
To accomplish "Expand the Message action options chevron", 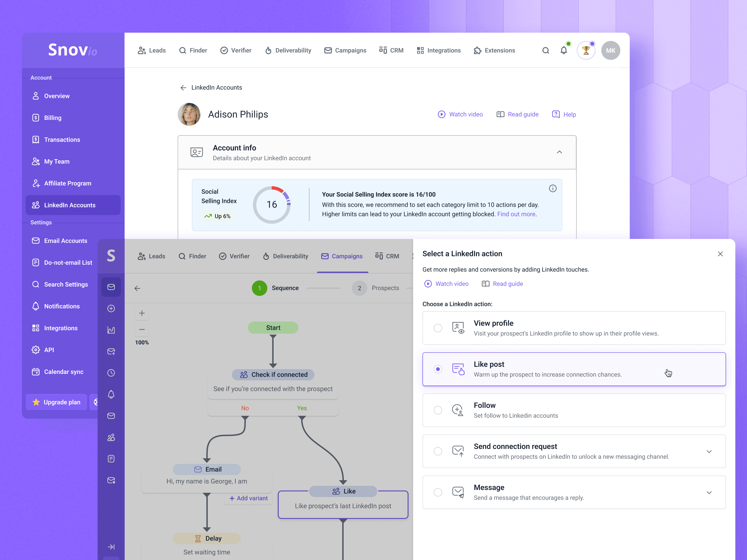I will point(709,493).
